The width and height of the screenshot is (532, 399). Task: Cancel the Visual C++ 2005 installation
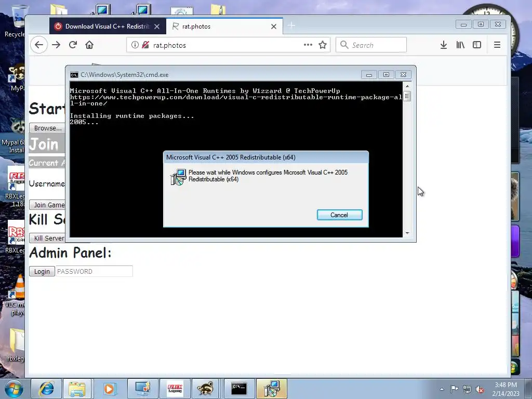[340, 215]
